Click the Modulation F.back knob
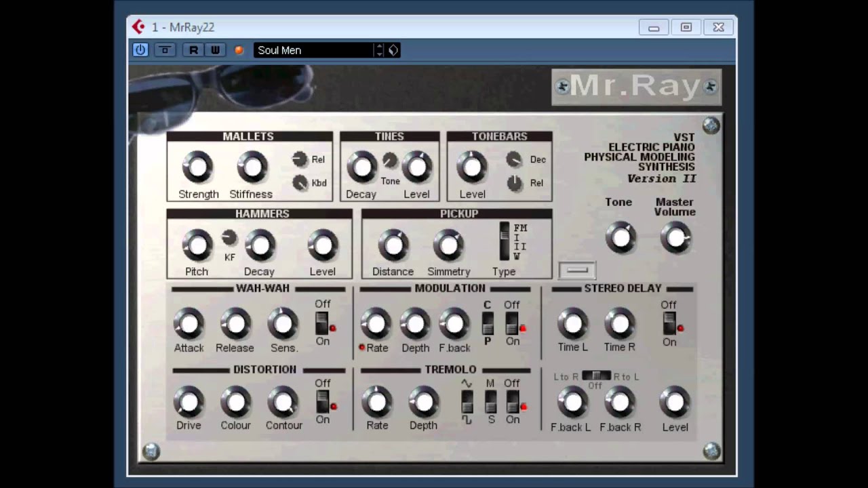Viewport: 868px width, 488px height. coord(454,323)
